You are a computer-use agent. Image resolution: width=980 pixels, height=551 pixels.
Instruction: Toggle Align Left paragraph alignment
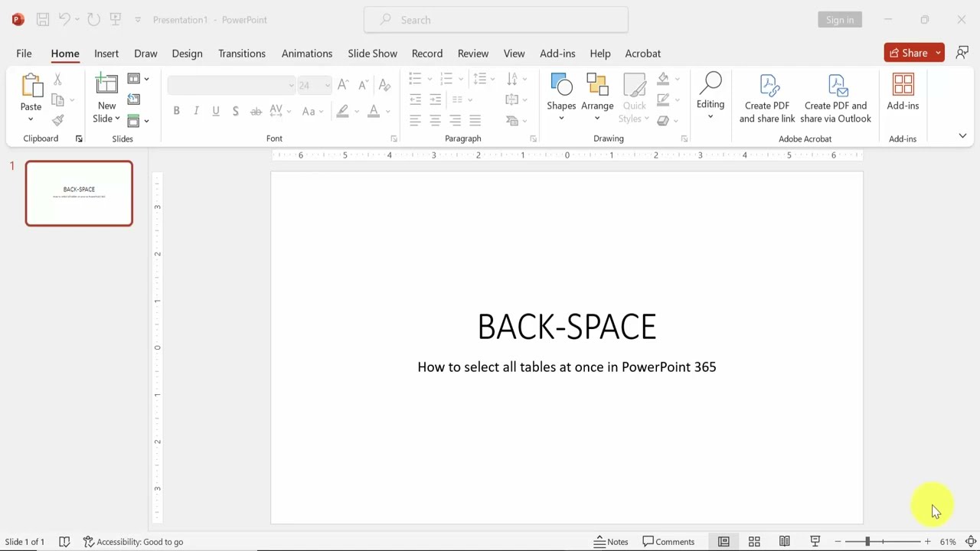tap(415, 120)
